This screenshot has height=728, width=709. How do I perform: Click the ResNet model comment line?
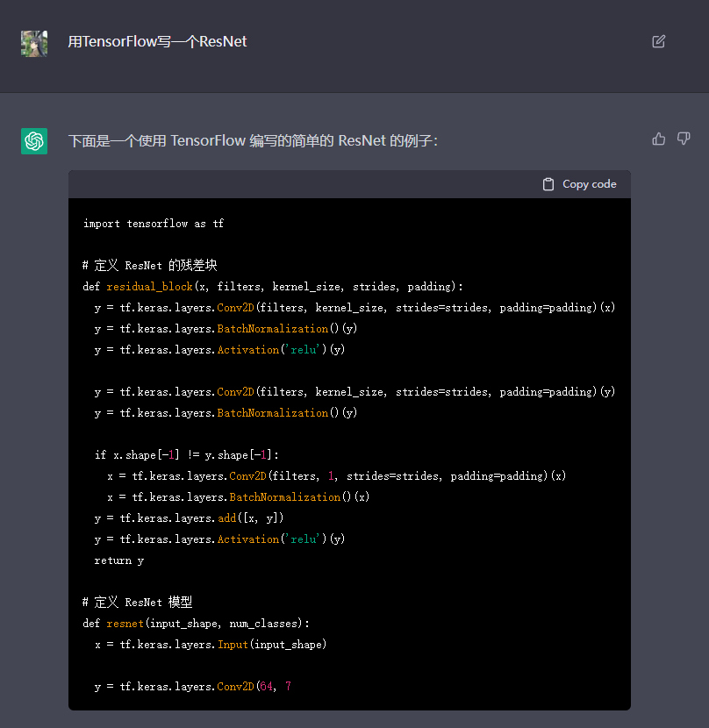[137, 603]
